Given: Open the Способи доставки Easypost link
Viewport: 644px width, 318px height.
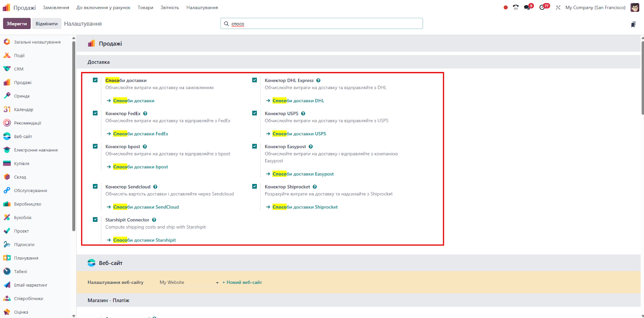Looking at the screenshot, I should 303,174.
